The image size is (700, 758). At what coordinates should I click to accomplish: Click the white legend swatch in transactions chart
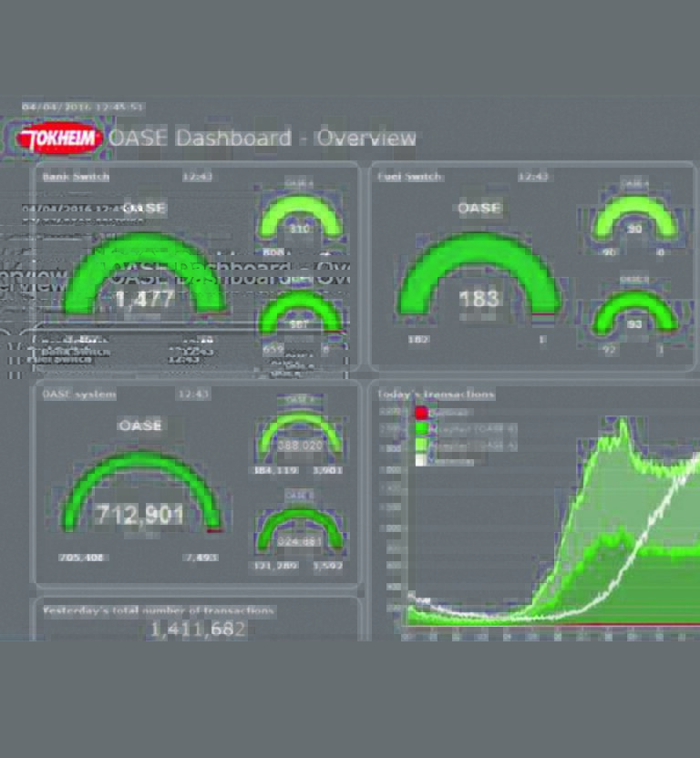[x=421, y=460]
